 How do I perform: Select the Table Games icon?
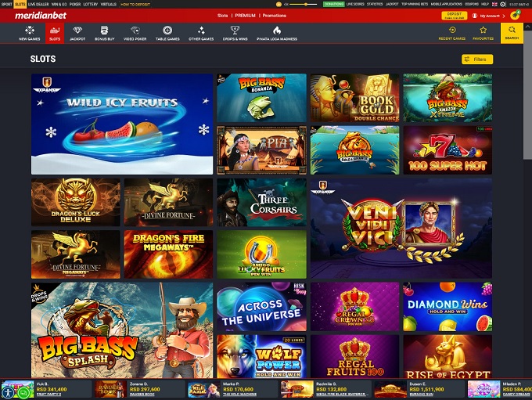(x=167, y=32)
